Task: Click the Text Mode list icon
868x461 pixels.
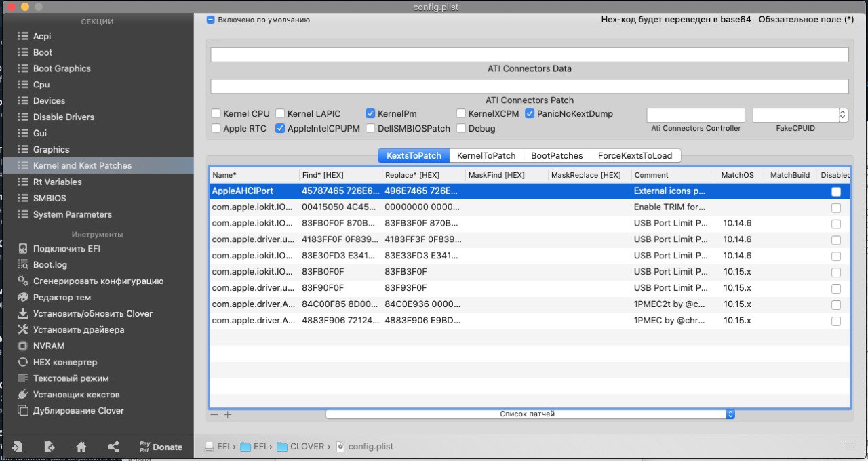Action: [23, 379]
